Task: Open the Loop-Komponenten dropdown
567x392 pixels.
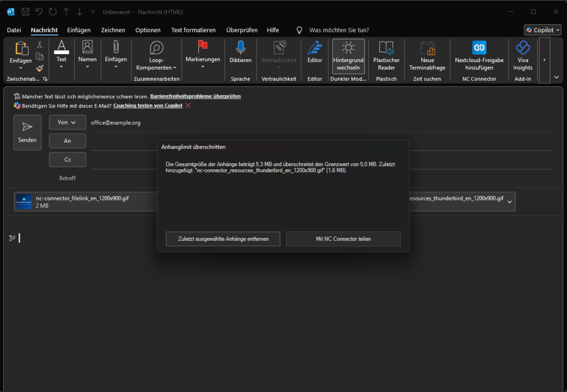Action: pyautogui.click(x=156, y=56)
